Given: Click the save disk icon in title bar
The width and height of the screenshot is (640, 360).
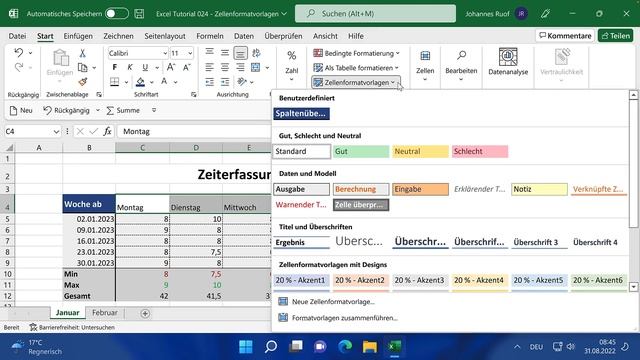Looking at the screenshot, I should [139, 13].
